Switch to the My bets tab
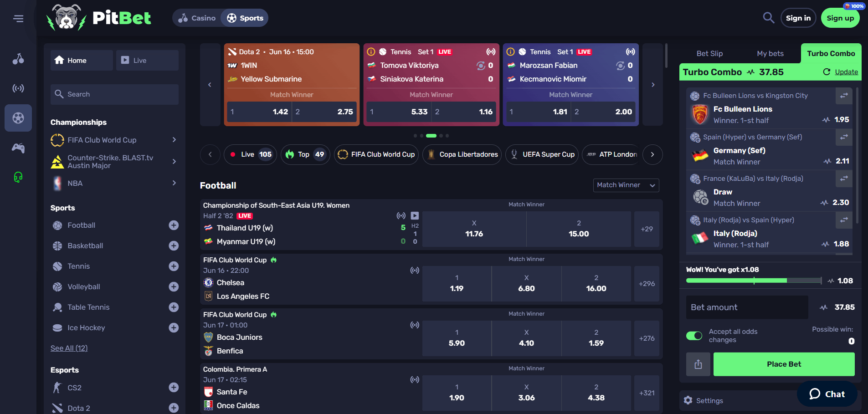 click(x=770, y=53)
